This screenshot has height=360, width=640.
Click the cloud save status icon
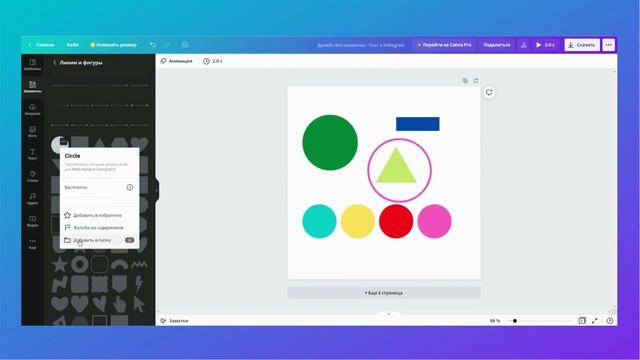click(185, 45)
